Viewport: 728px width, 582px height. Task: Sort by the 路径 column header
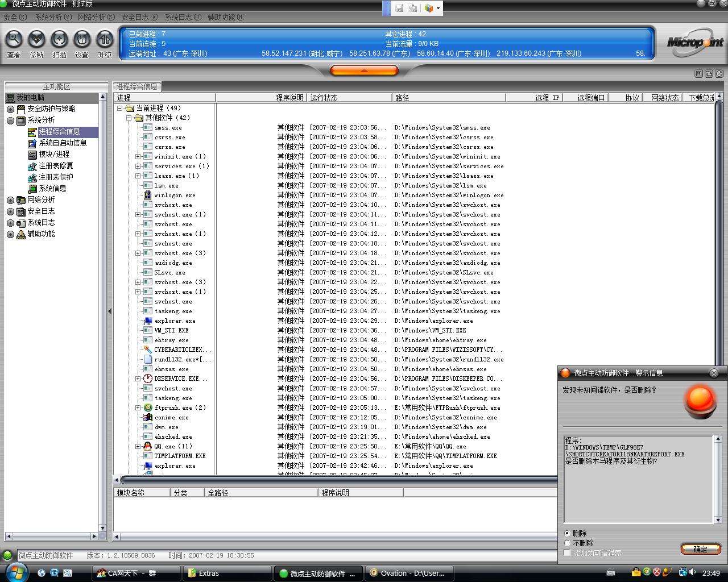pos(449,98)
